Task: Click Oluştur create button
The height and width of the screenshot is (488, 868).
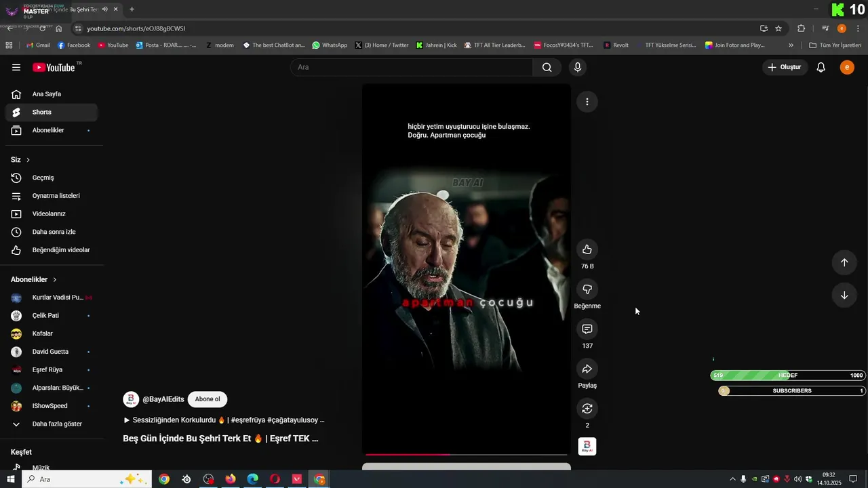Action: [x=784, y=67]
